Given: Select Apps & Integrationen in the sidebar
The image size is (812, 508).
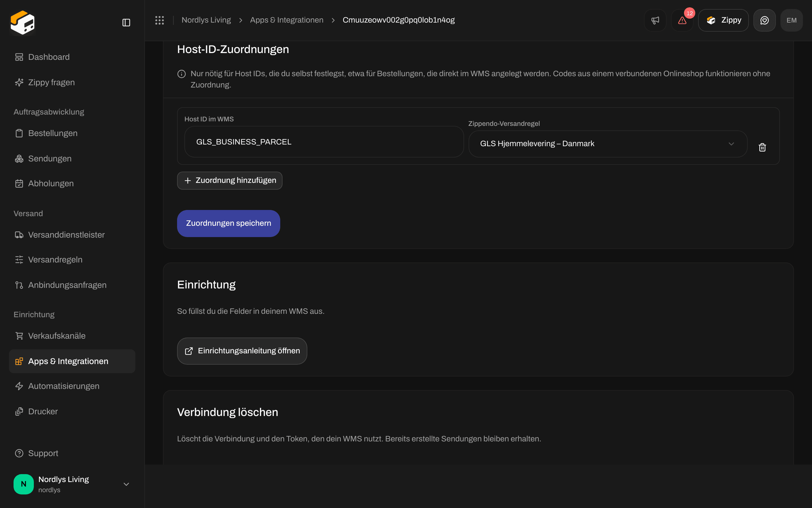Looking at the screenshot, I should 72,361.
